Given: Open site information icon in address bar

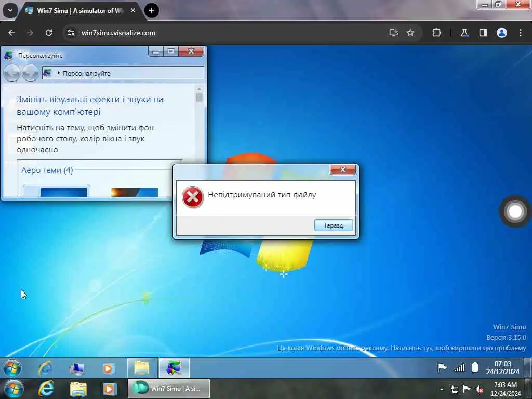Looking at the screenshot, I should click(71, 33).
